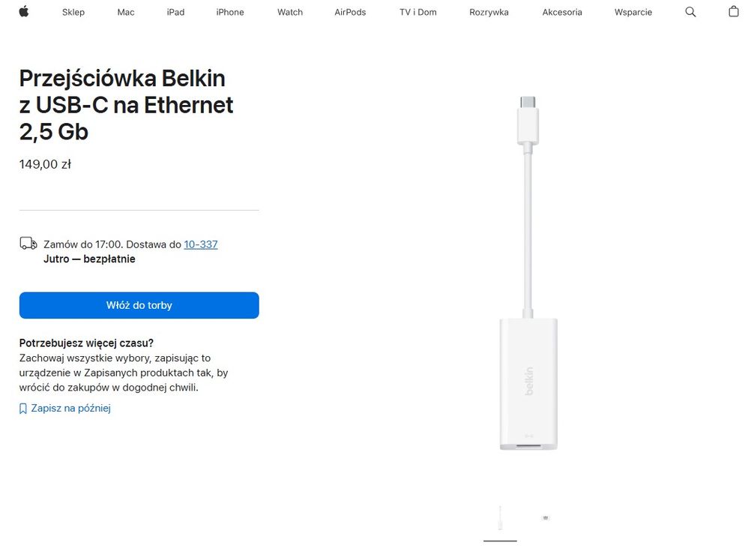748x560 pixels.
Task: Open the Sklep menu item
Action: pos(73,12)
